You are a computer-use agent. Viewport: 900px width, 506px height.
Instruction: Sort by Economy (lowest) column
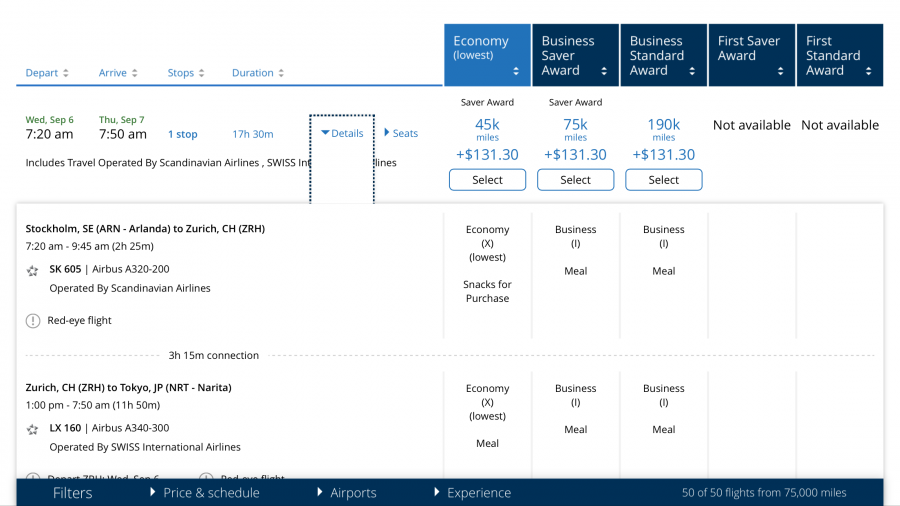pos(487,55)
